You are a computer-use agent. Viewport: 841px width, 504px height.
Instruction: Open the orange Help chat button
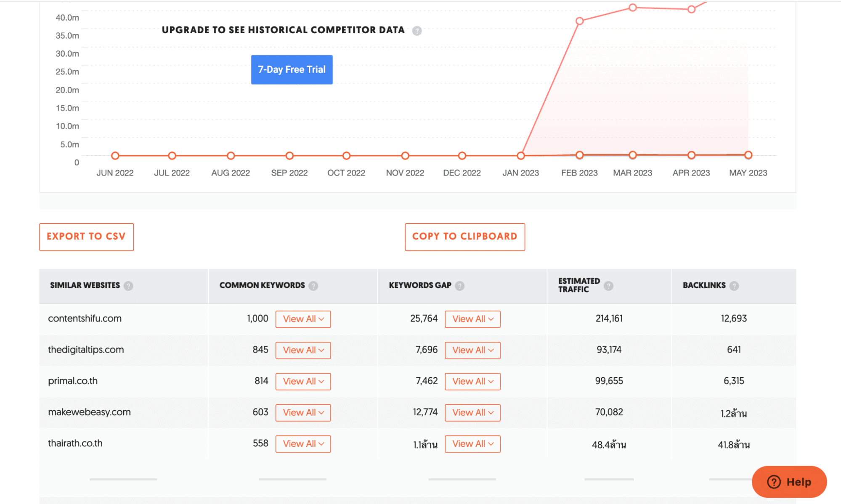[x=789, y=482]
